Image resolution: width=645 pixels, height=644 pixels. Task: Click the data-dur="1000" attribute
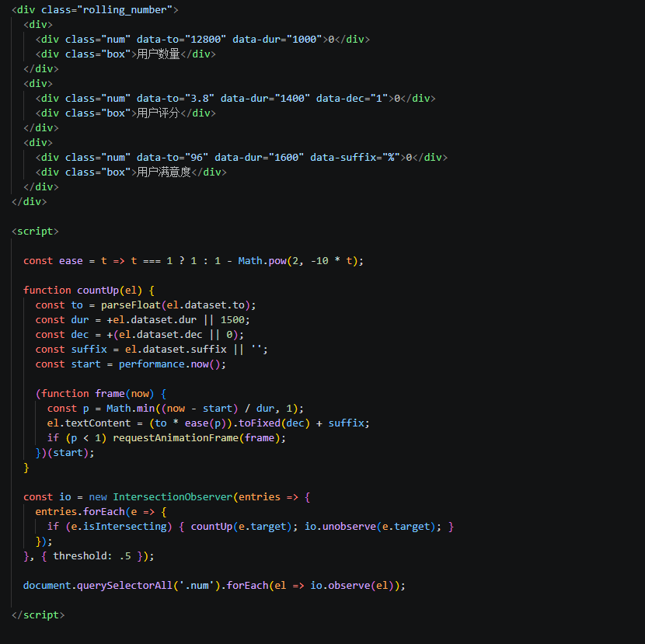[x=277, y=40]
